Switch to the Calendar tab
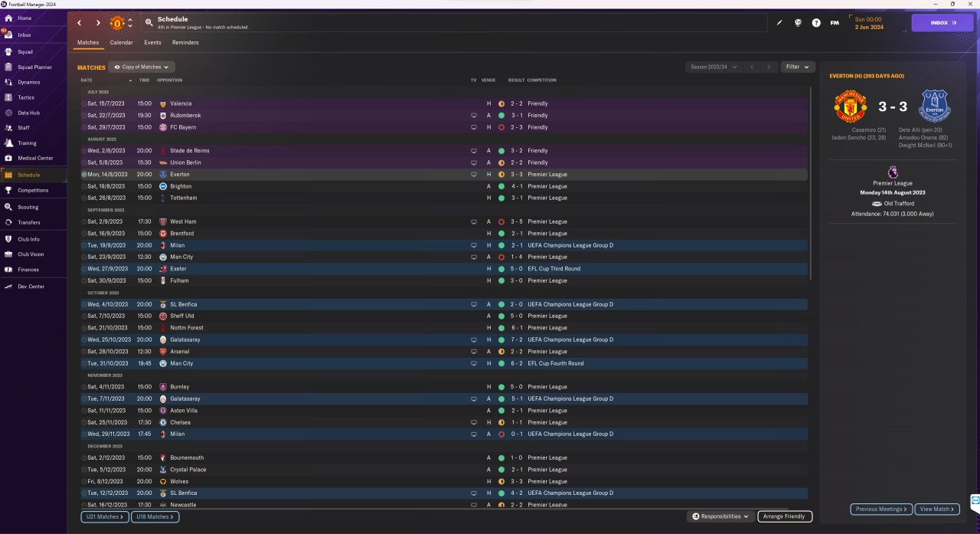 (x=121, y=43)
